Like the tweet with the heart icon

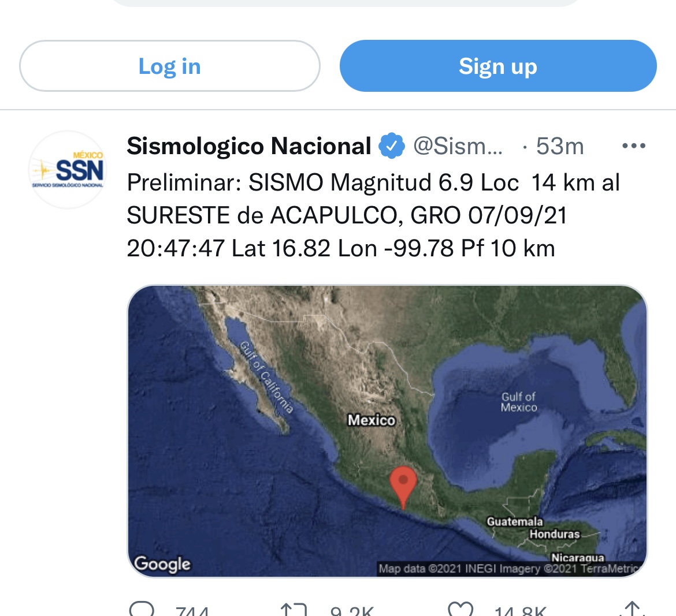click(460, 609)
